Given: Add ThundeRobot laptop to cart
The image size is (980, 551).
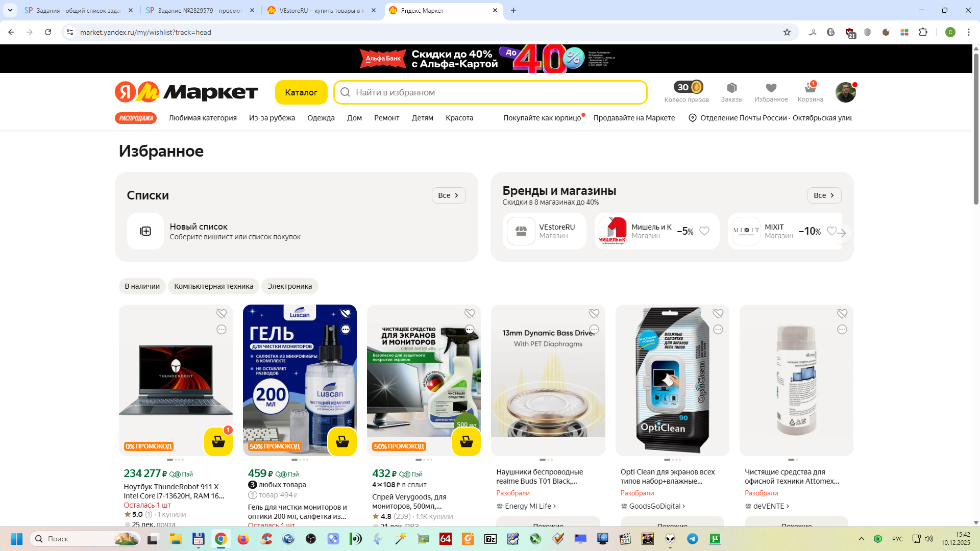Looking at the screenshot, I should pos(218,441).
